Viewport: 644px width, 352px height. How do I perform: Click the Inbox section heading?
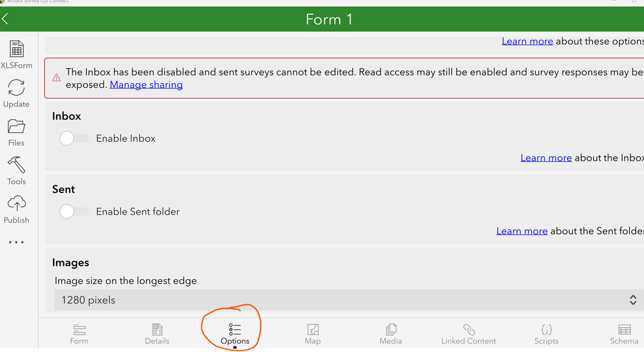(x=66, y=116)
